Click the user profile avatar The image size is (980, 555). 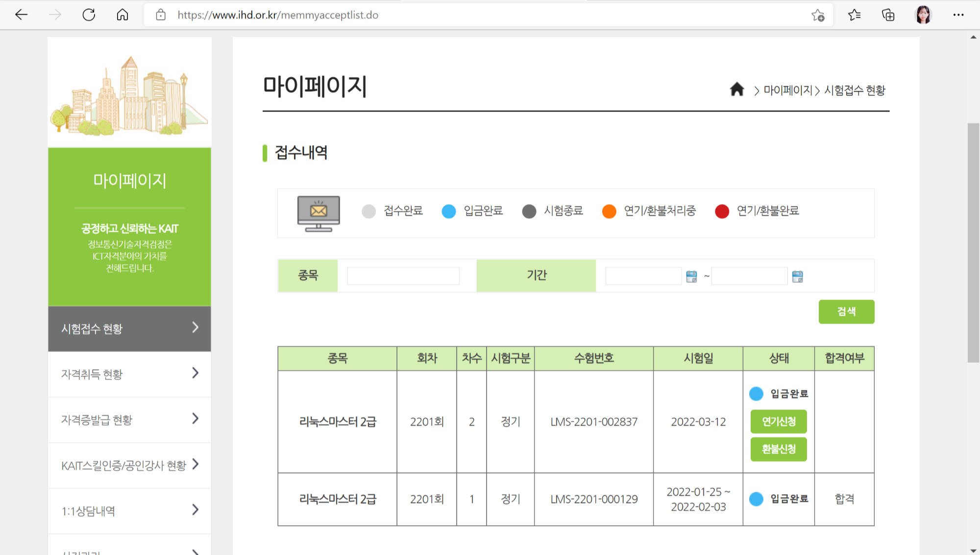(x=923, y=15)
